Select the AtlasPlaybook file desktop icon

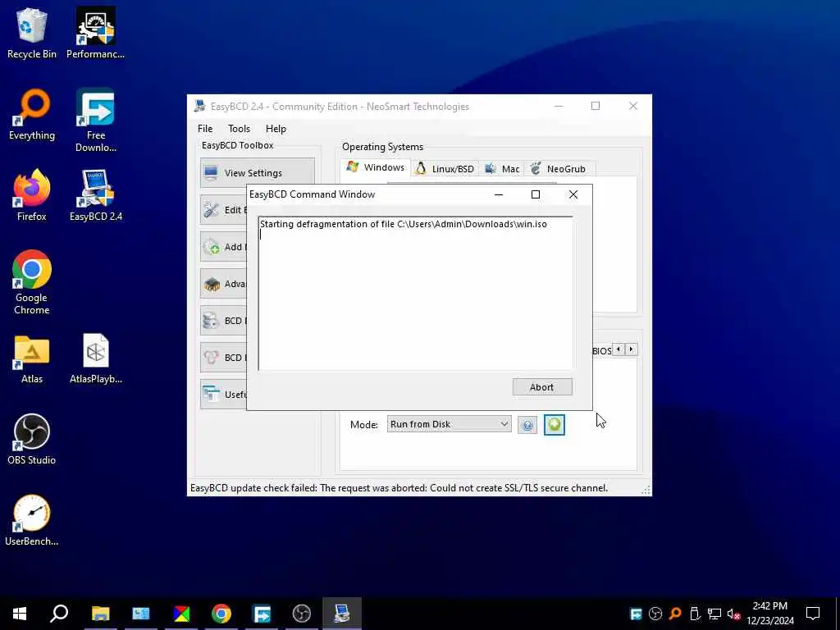(95, 359)
